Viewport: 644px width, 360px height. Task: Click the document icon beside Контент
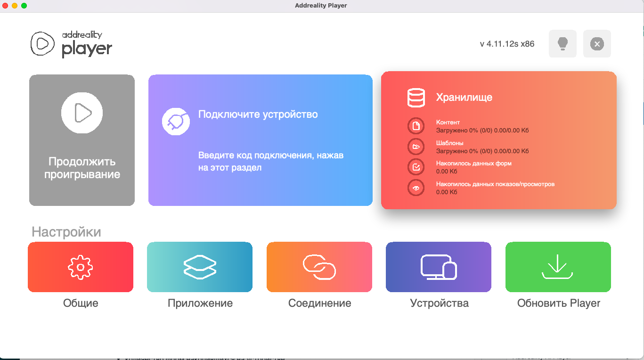pyautogui.click(x=416, y=126)
